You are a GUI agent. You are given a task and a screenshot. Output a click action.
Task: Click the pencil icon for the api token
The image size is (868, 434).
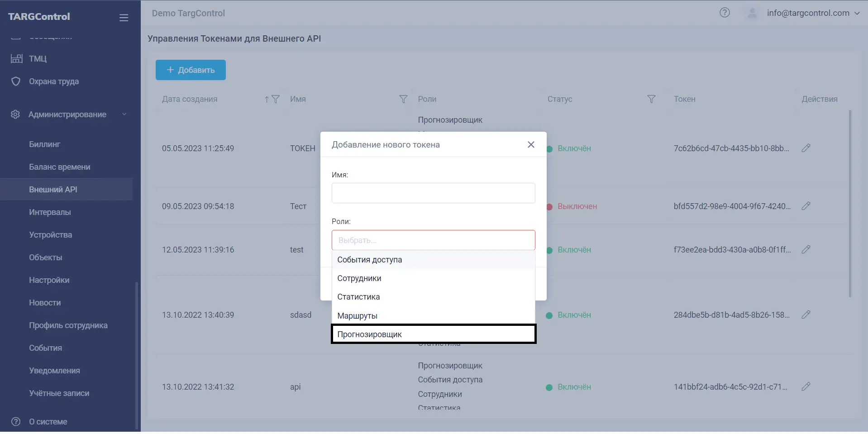coord(806,387)
